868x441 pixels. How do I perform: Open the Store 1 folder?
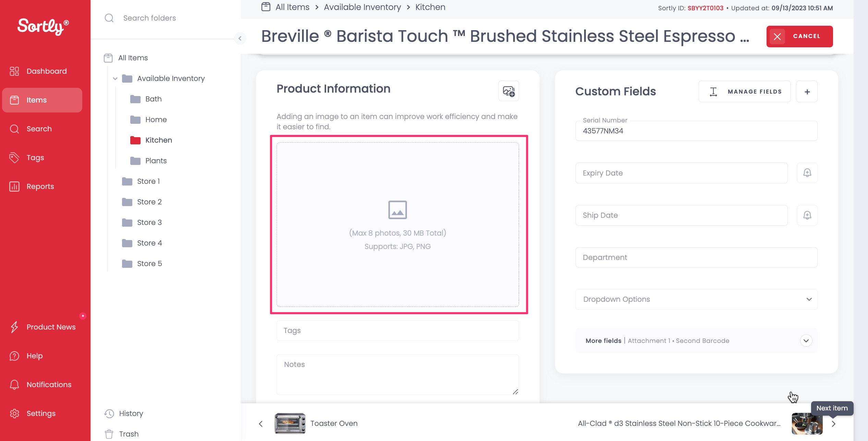coord(148,181)
